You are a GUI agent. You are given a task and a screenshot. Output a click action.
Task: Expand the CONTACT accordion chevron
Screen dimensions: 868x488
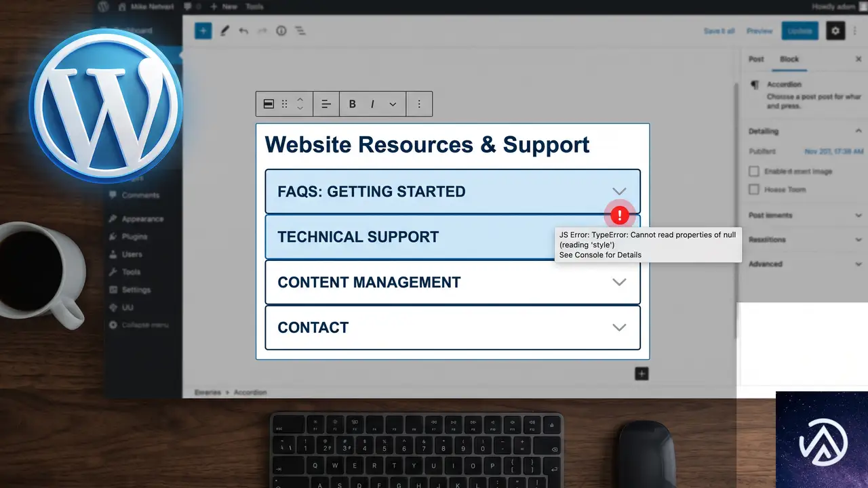pyautogui.click(x=618, y=327)
